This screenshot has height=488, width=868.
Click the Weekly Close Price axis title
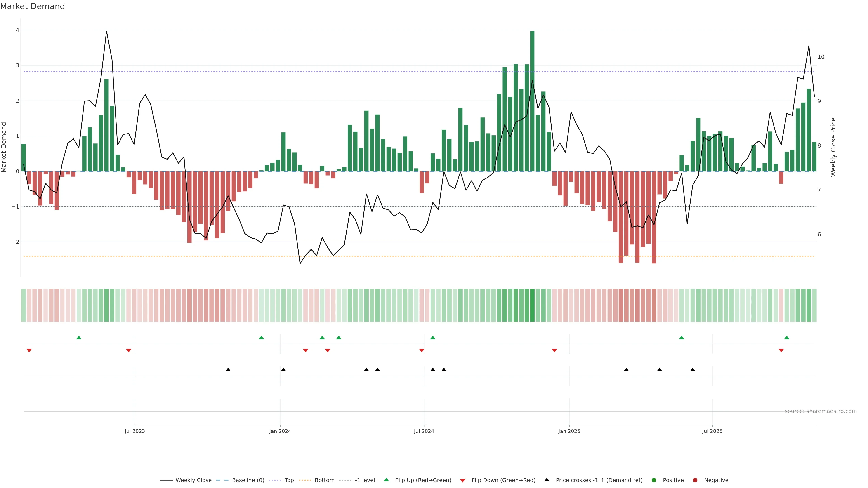(x=833, y=147)
